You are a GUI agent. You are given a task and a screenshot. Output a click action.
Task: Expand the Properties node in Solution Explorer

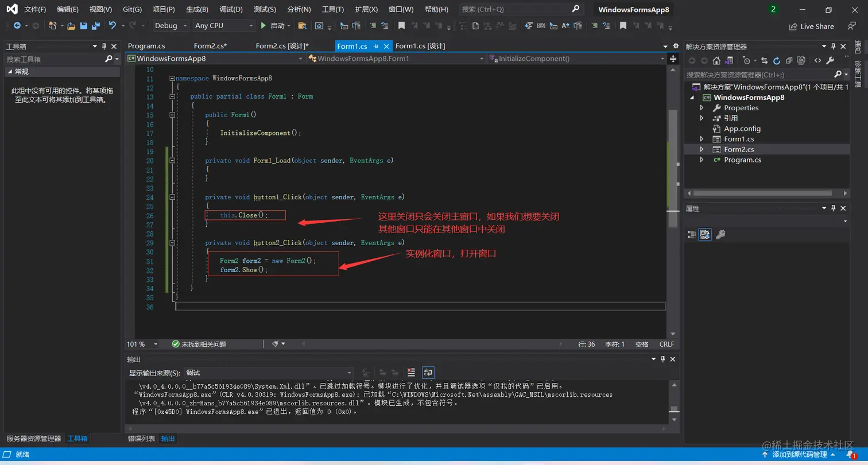[x=702, y=108]
